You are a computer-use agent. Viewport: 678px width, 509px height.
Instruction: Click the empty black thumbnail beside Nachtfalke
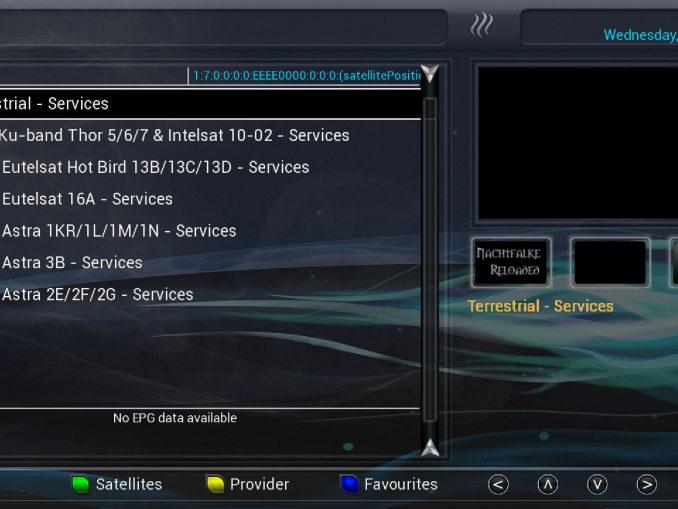[x=610, y=262]
